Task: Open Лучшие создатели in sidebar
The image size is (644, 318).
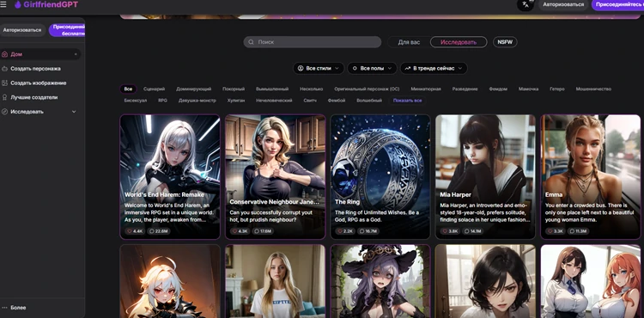Action: [x=34, y=97]
